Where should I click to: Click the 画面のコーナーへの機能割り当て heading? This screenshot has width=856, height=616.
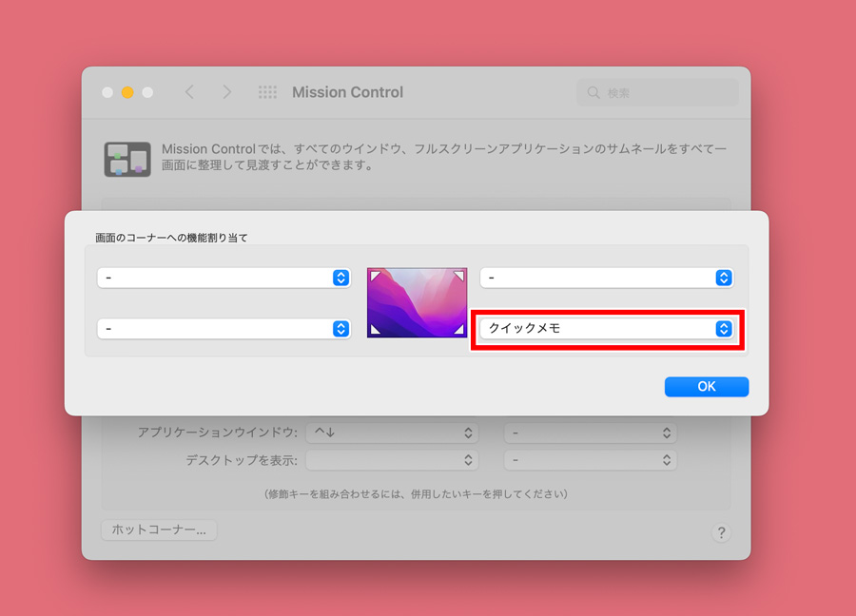[171, 238]
